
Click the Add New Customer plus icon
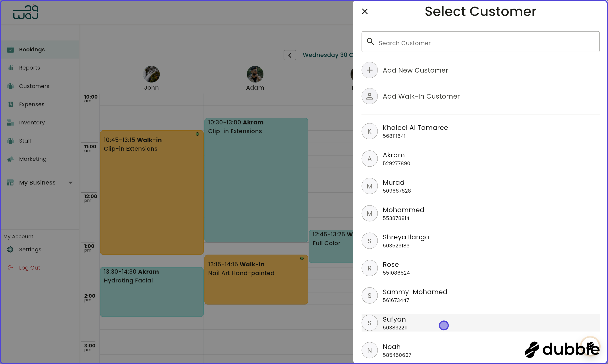pos(369,70)
